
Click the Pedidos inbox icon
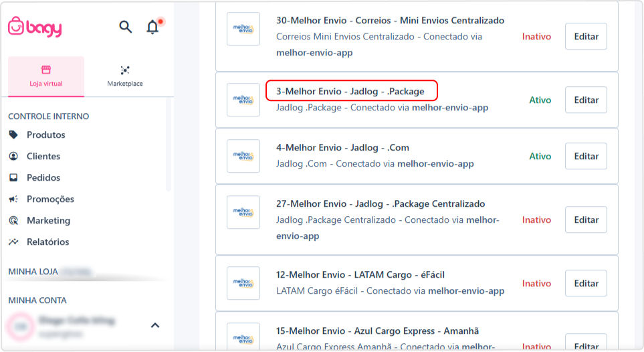pyautogui.click(x=13, y=177)
